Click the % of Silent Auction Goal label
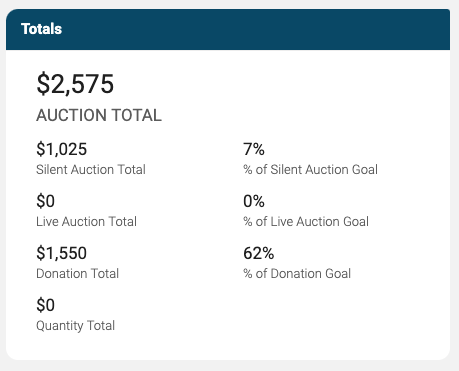This screenshot has height=371, width=459. (310, 169)
